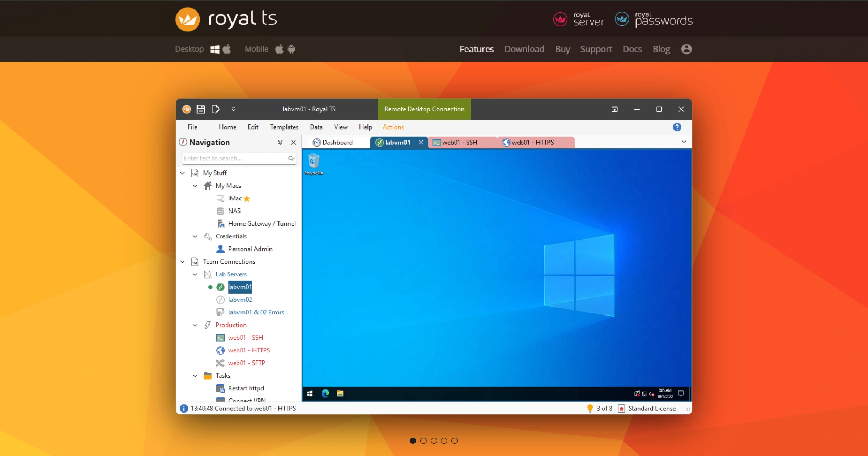Click the Save icon in title bar

point(201,109)
